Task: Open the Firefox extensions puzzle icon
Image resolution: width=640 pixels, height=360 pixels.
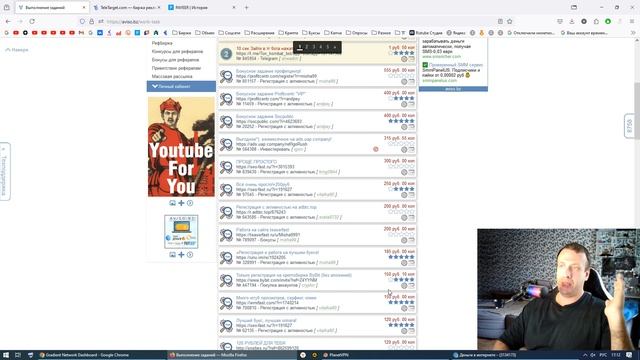Action: (x=596, y=21)
